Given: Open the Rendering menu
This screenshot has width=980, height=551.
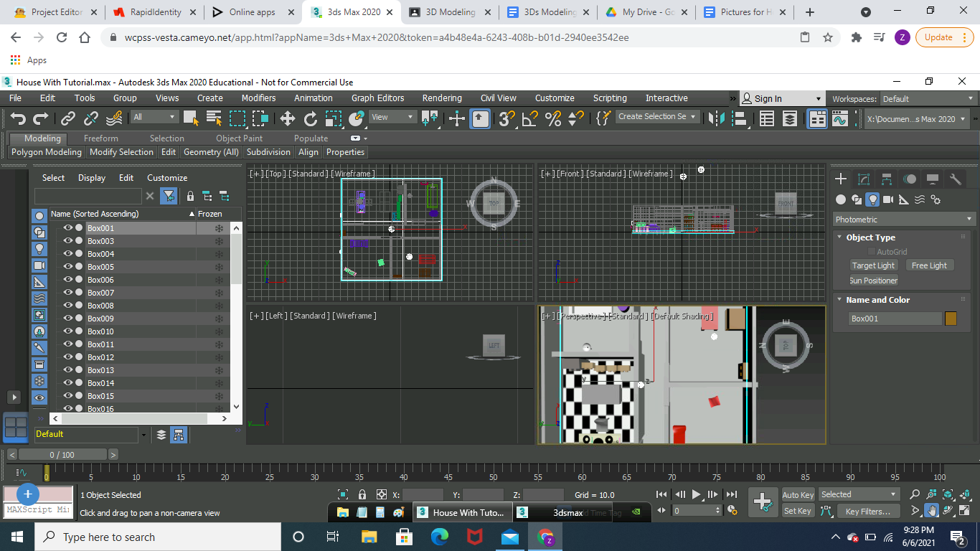Looking at the screenshot, I should click(442, 98).
